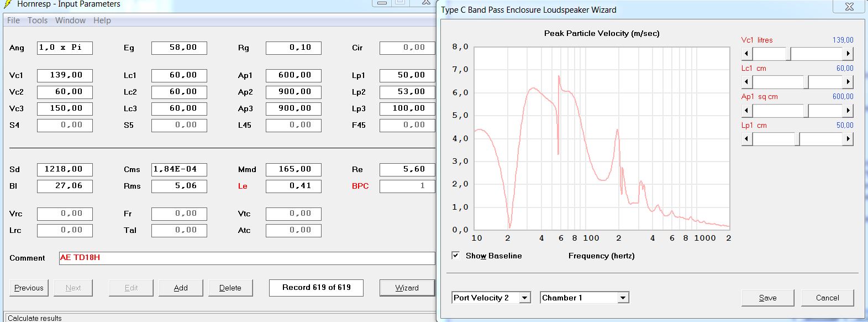Screen dimensions: 868x322
Task: Click the Sd input field
Action: (x=65, y=170)
